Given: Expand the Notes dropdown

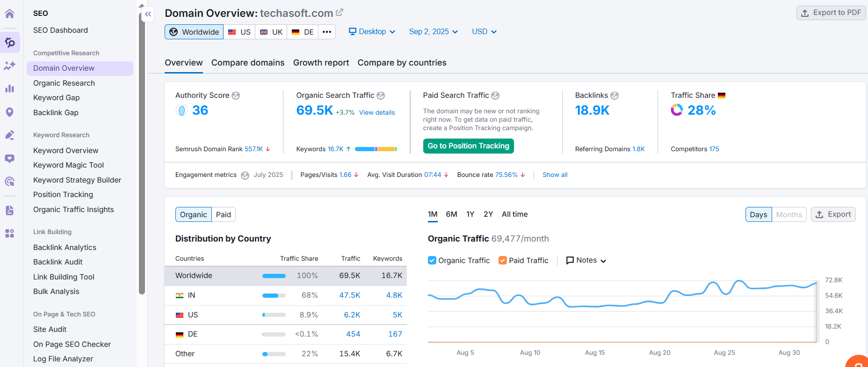Looking at the screenshot, I should [586, 260].
